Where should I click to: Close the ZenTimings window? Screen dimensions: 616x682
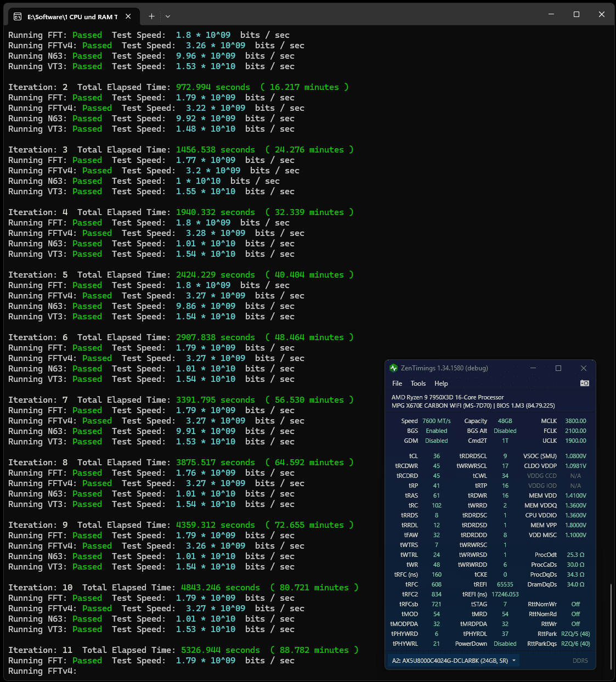point(584,368)
